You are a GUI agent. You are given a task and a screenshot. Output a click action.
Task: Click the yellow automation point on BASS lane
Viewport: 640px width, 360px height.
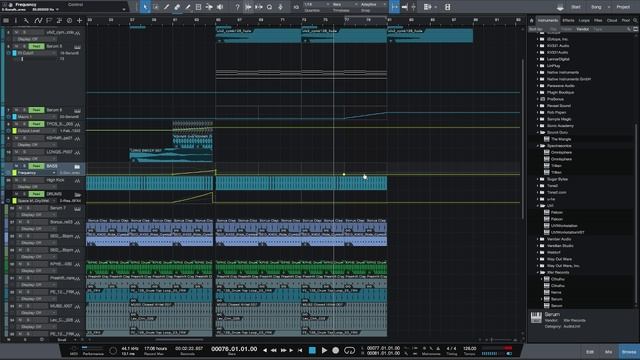pos(344,174)
